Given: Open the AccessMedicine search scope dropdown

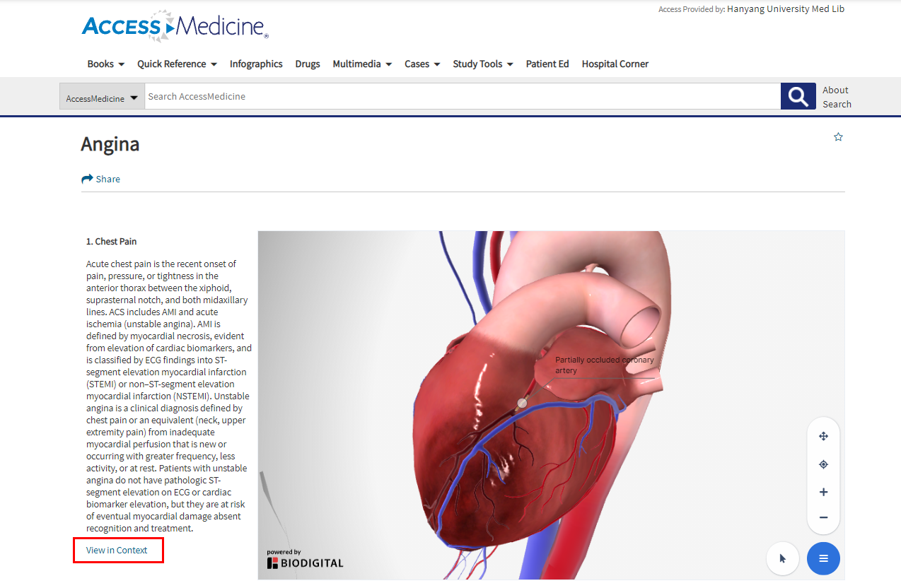Looking at the screenshot, I should (103, 97).
